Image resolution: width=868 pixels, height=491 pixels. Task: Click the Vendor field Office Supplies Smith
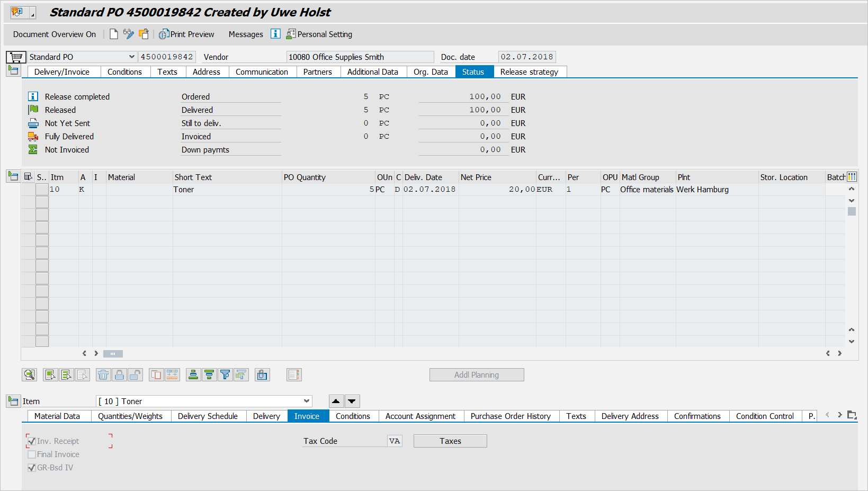coord(360,57)
